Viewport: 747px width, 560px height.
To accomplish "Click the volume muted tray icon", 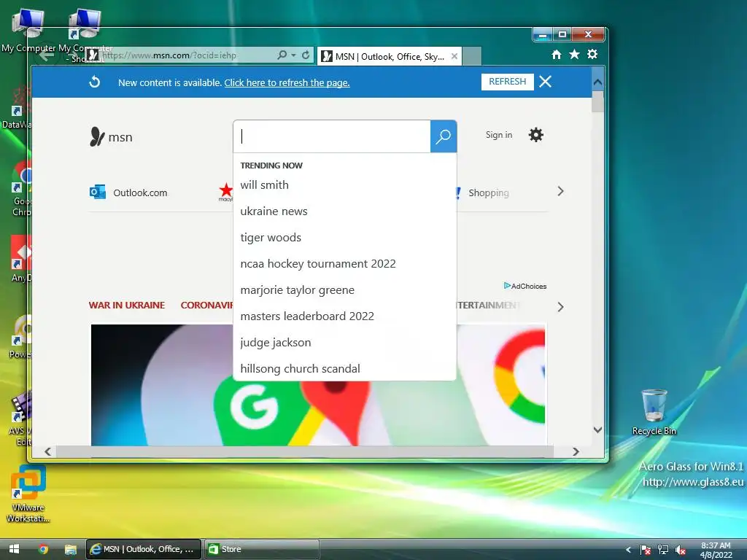I will click(x=681, y=550).
